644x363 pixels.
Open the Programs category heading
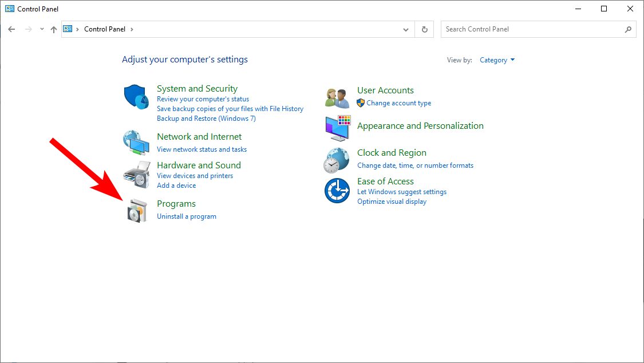click(176, 204)
